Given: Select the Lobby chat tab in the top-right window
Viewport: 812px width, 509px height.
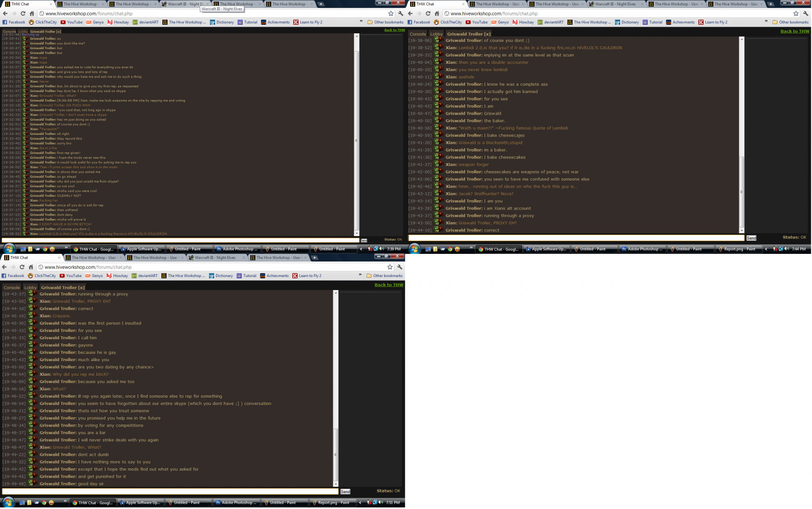Looking at the screenshot, I should coord(436,34).
